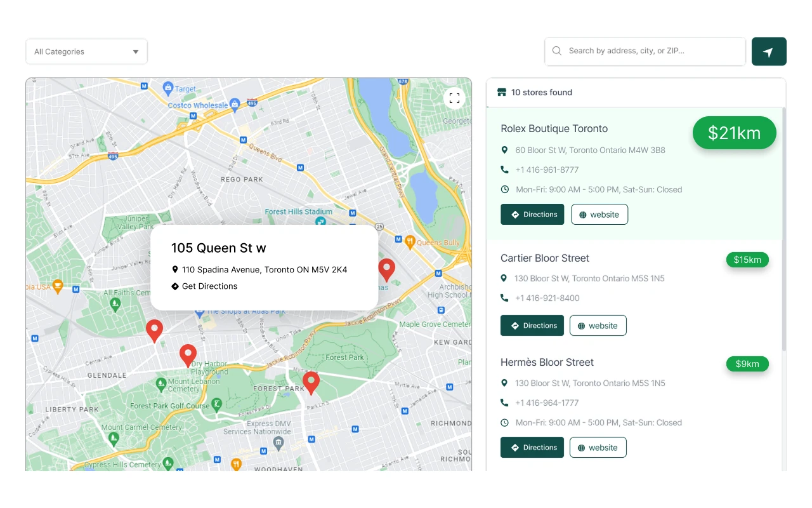Open the All Categories dropdown
Image resolution: width=812 pixels, height=508 pixels.
pyautogui.click(x=86, y=51)
